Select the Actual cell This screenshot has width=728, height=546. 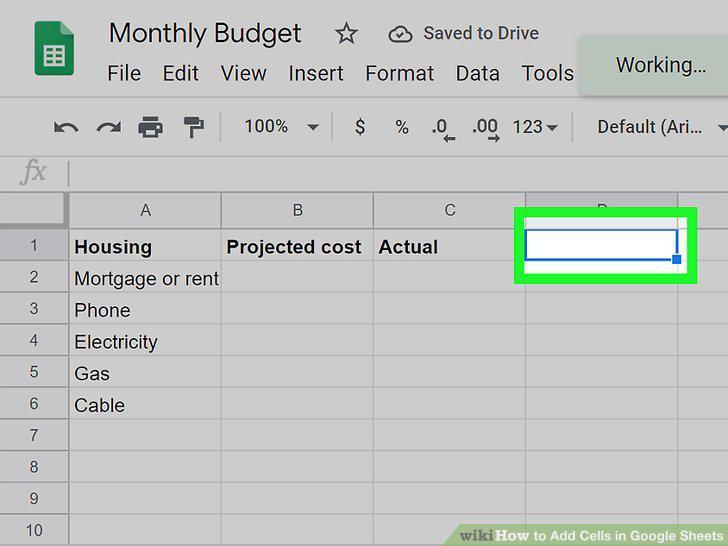click(449, 246)
